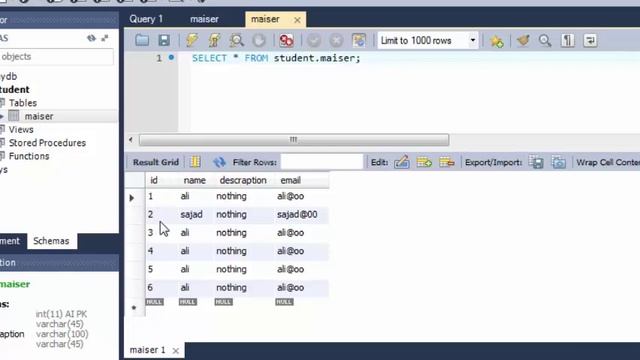Image resolution: width=640 pixels, height=360 pixels.
Task: Select nothing cell in row 4
Action: tap(231, 251)
